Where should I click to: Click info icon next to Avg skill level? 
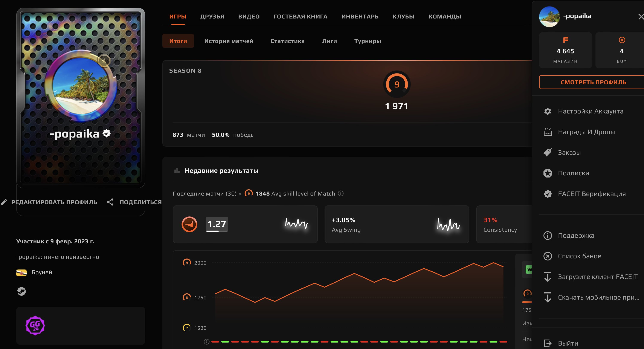(341, 193)
